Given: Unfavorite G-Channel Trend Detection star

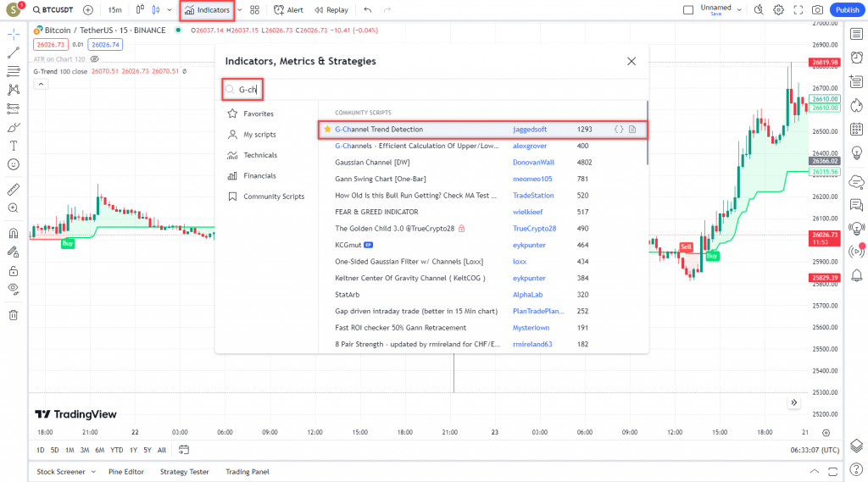Looking at the screenshot, I should pos(328,129).
